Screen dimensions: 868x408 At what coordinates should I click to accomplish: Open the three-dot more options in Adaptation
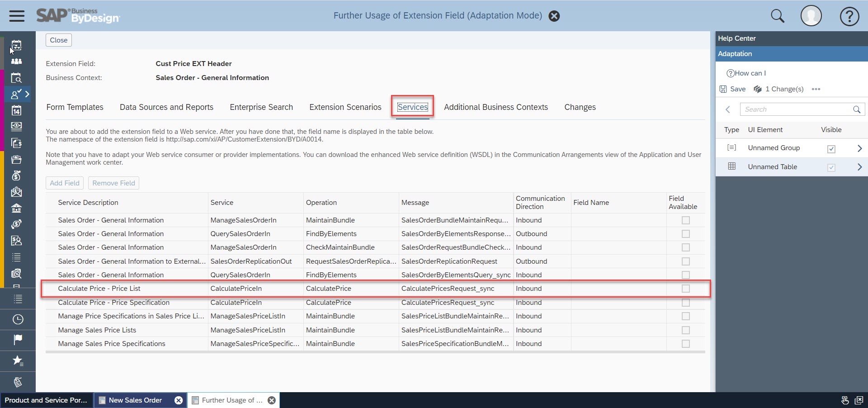816,89
